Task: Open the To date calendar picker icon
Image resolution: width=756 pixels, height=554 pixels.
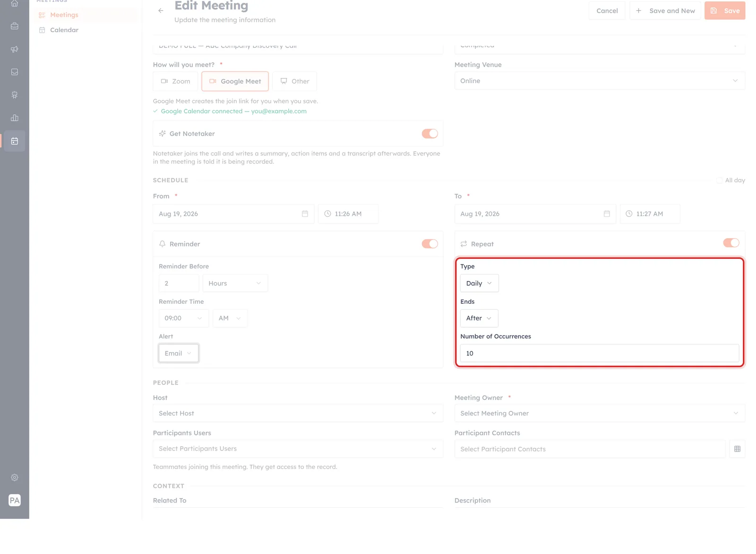Action: pos(607,214)
